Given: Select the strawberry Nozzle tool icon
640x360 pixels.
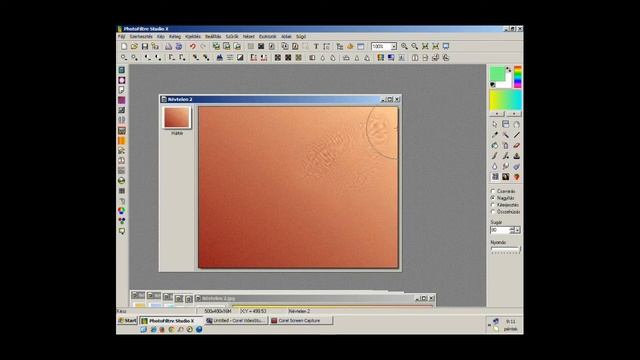Looking at the screenshot, I should pyautogui.click(x=517, y=177).
